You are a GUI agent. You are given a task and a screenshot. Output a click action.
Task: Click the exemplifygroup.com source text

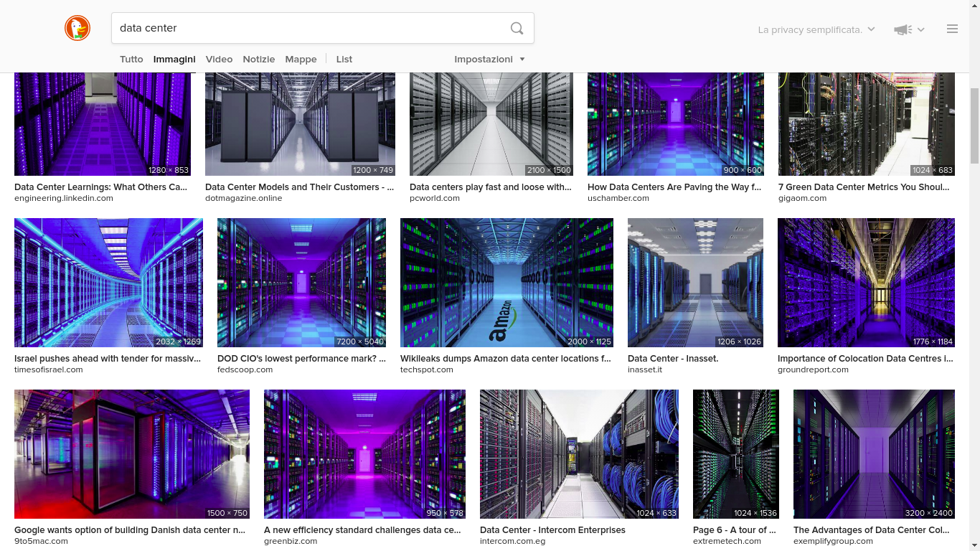[x=834, y=541]
